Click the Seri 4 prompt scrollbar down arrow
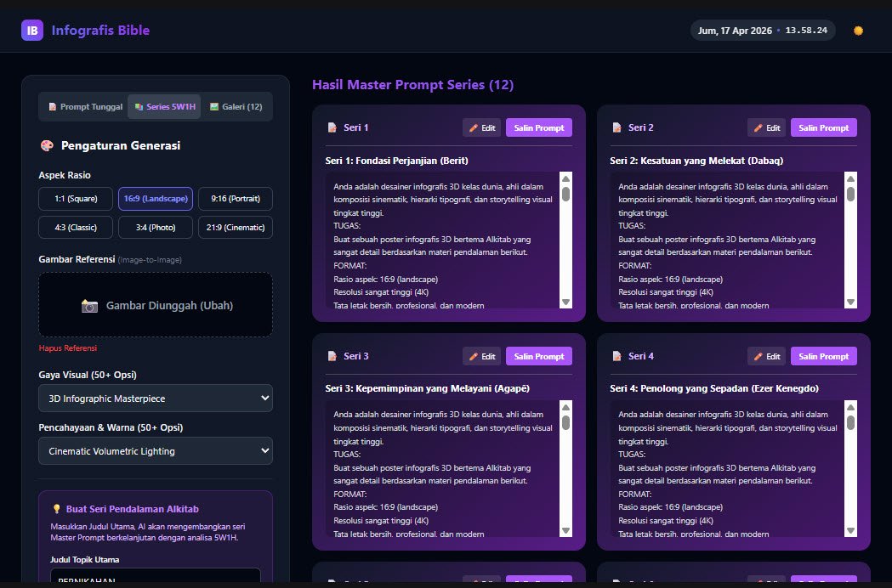The height and width of the screenshot is (588, 892). pyautogui.click(x=850, y=530)
